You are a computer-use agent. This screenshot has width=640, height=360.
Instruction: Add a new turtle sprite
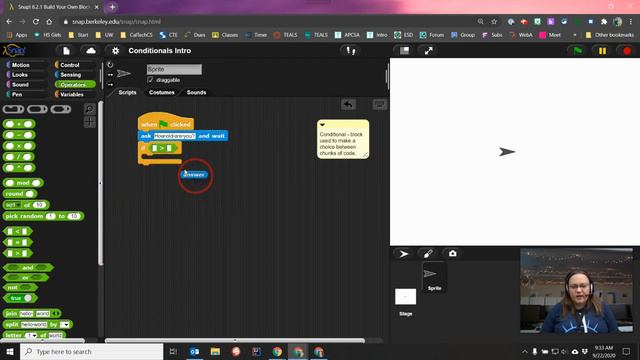(404, 254)
